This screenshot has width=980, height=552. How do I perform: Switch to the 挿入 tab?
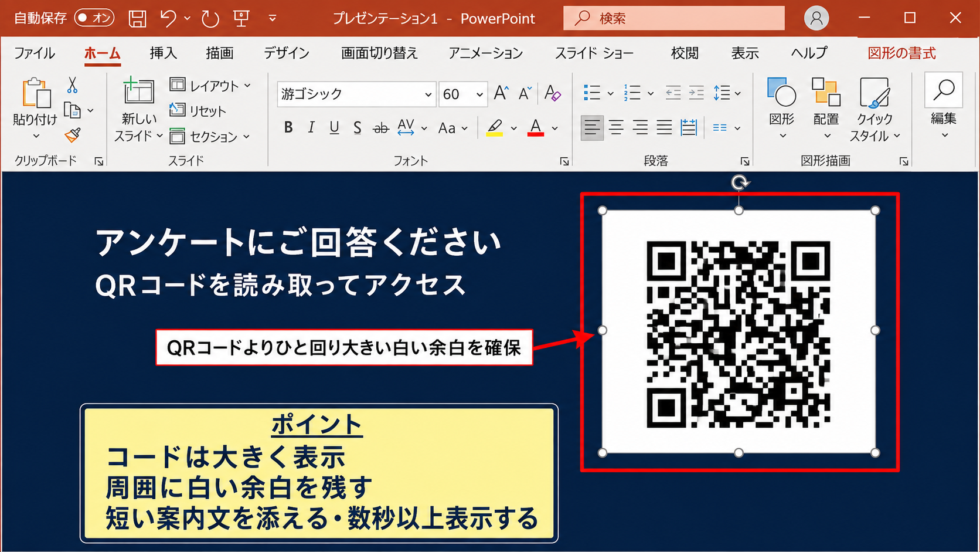point(163,53)
